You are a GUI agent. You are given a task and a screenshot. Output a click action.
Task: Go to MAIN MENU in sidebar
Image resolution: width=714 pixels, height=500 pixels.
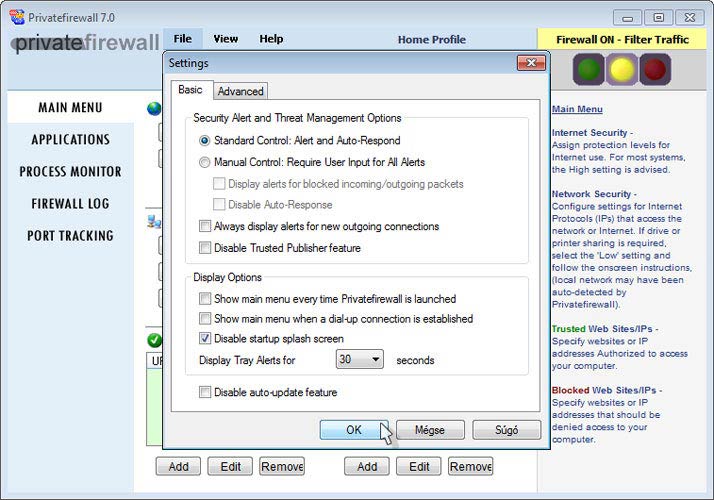(71, 107)
